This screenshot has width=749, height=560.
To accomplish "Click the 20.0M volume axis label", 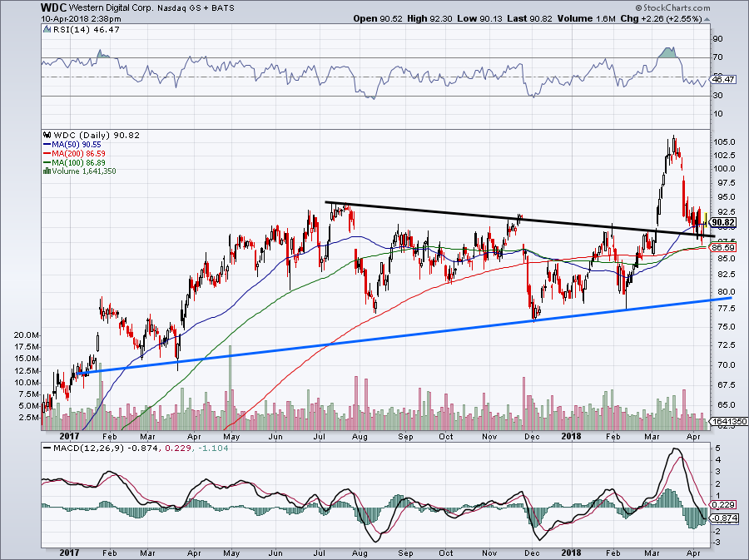I will (27, 335).
